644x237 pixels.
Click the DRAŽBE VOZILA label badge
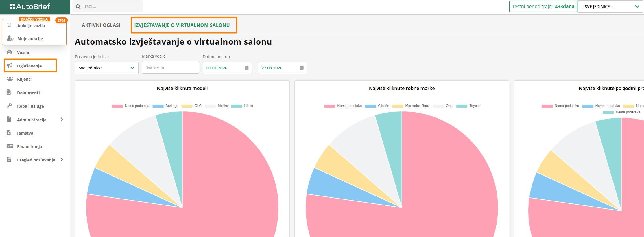click(34, 19)
